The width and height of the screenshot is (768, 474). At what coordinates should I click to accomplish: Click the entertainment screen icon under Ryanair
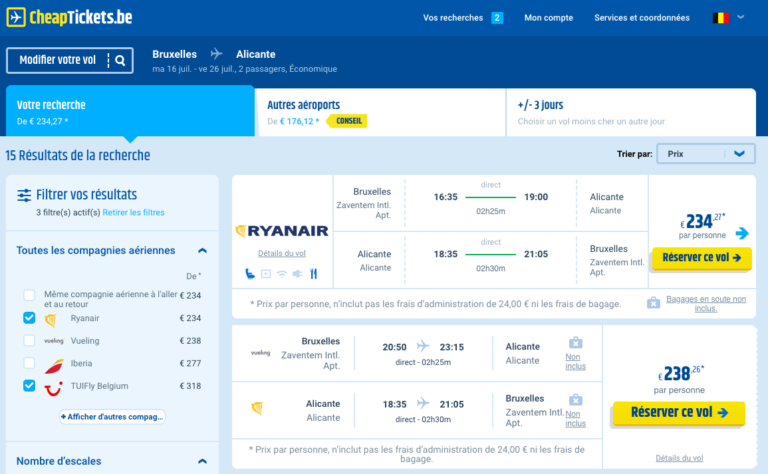point(266,274)
